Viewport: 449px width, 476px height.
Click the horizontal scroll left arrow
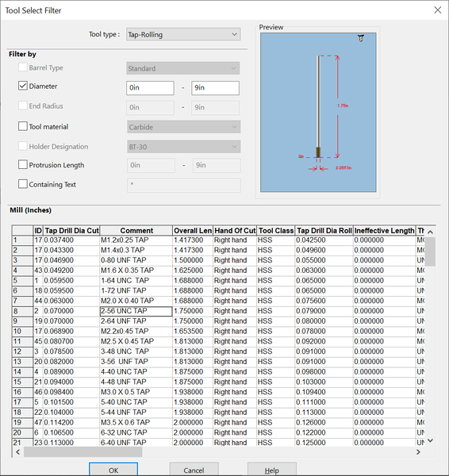point(18,451)
